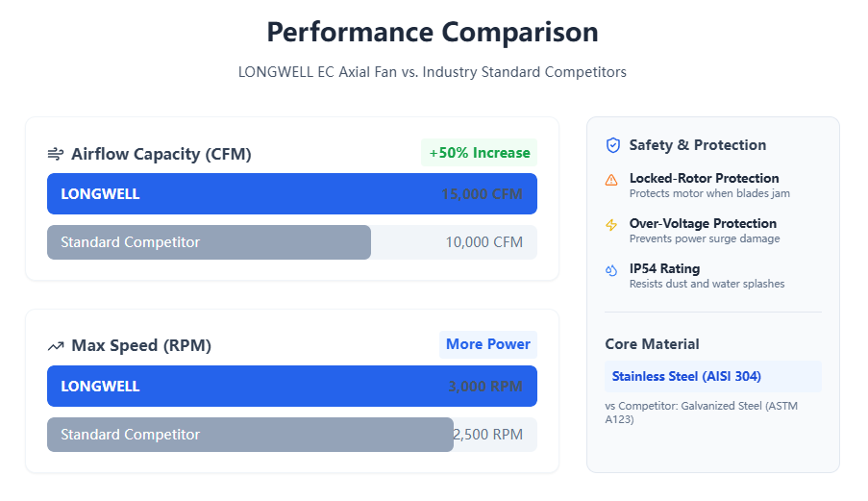Click the Standard Competitor 10,000 CFM bar
The width and height of the screenshot is (868, 501).
[209, 242]
